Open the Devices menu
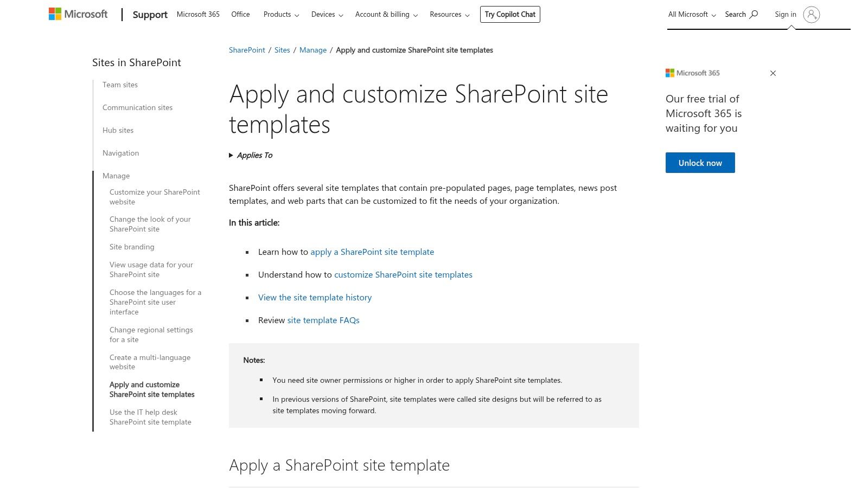 tap(326, 15)
